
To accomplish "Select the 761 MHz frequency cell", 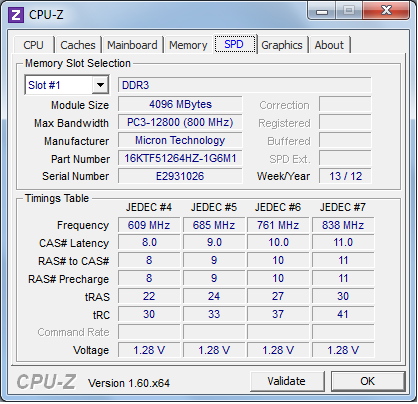I will [x=278, y=225].
